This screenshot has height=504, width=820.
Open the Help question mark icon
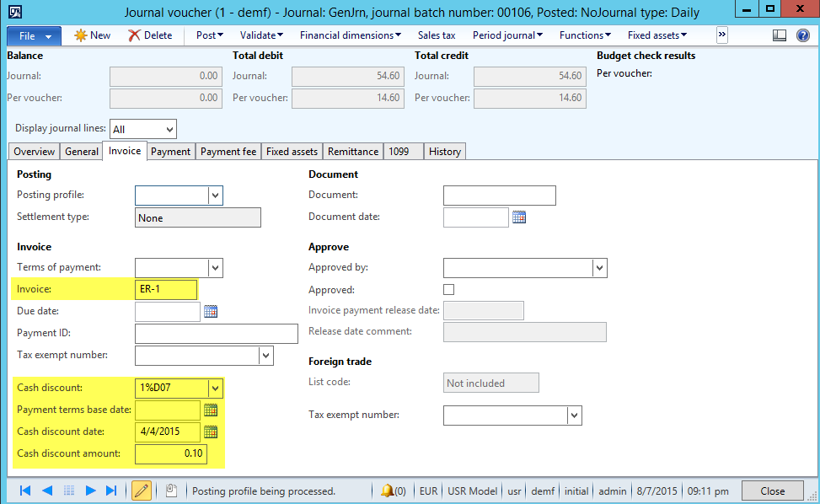tap(802, 35)
